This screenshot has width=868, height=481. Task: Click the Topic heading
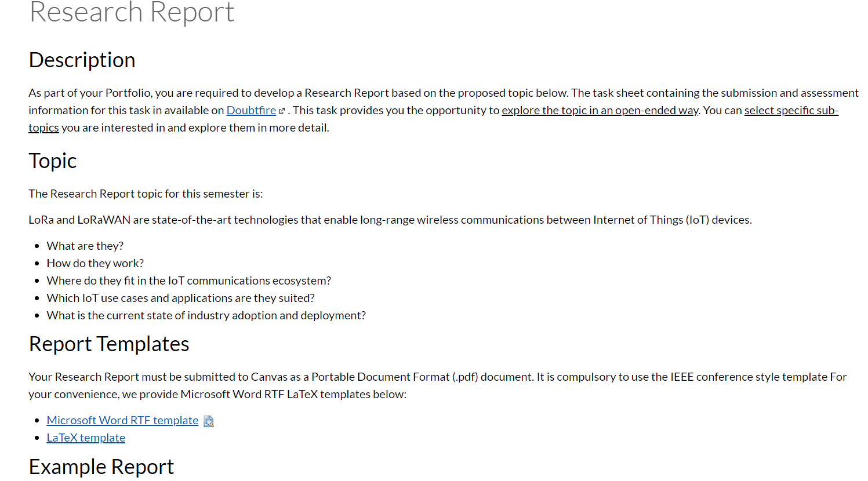tap(53, 161)
